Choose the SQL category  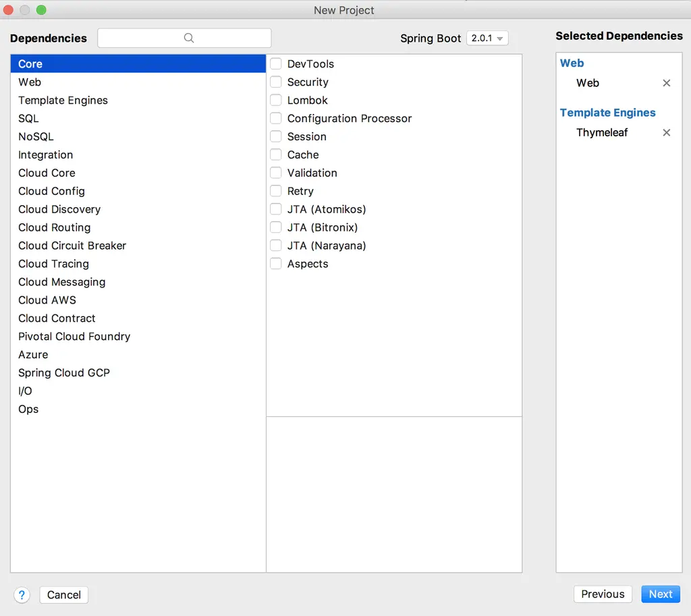[138, 118]
